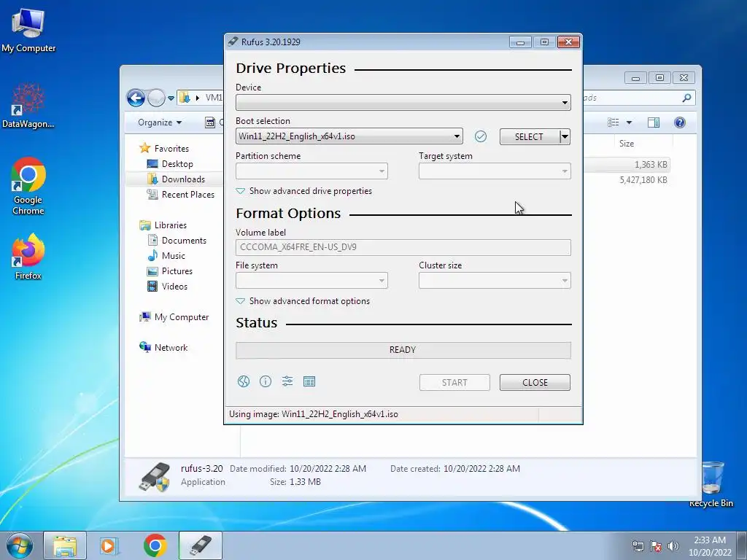Expand Show advanced format options
747x560 pixels.
[303, 301]
